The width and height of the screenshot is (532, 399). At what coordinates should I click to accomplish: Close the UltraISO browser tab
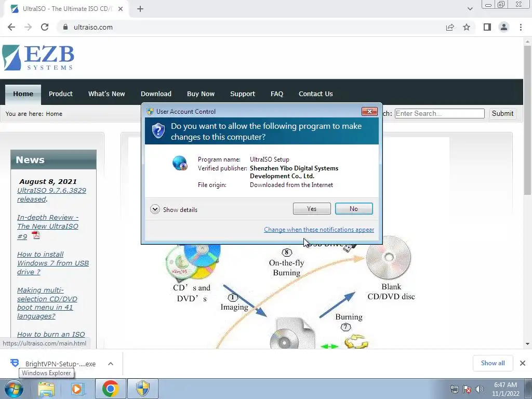(x=121, y=9)
